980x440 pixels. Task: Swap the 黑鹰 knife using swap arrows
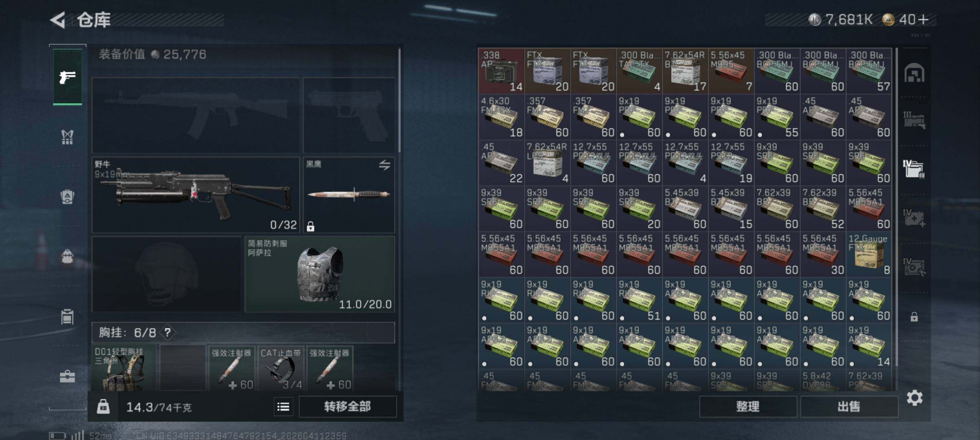coord(385,165)
